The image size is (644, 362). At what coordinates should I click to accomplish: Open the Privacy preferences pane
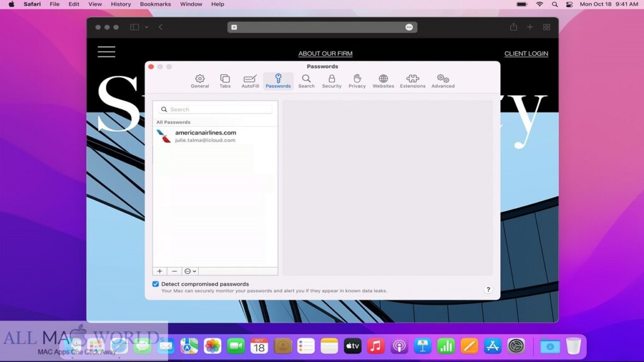tap(357, 81)
